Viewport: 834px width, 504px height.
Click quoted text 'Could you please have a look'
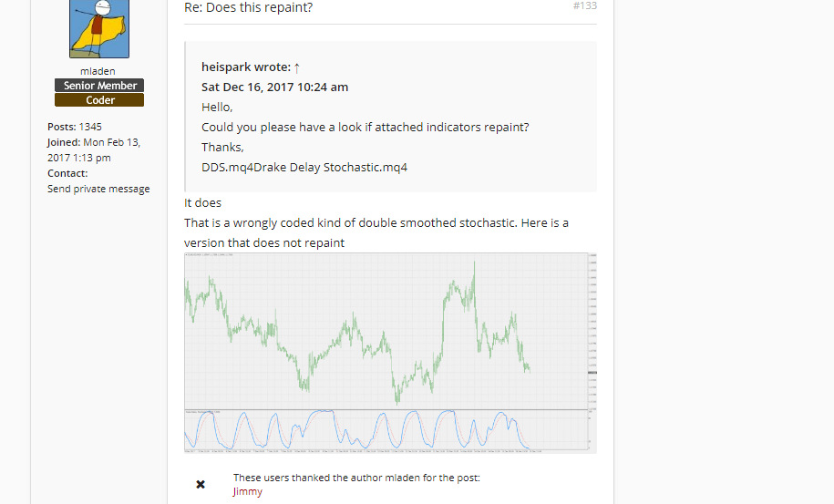point(365,127)
